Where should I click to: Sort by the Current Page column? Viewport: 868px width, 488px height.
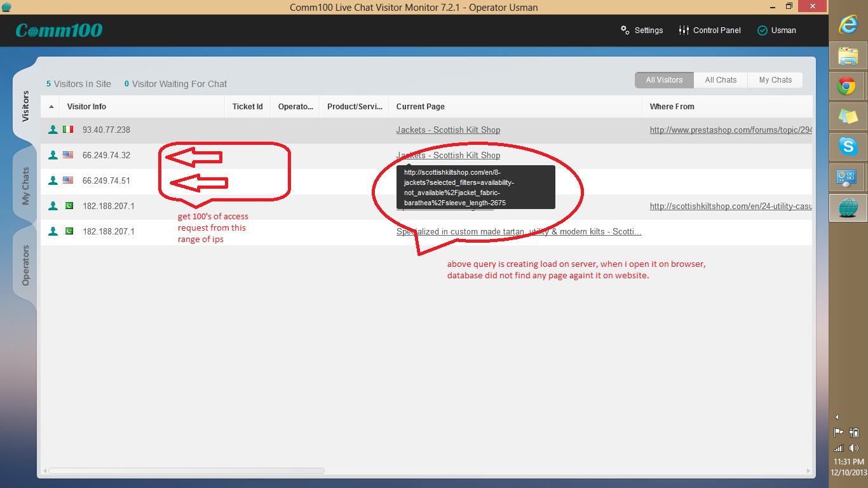pyautogui.click(x=515, y=107)
